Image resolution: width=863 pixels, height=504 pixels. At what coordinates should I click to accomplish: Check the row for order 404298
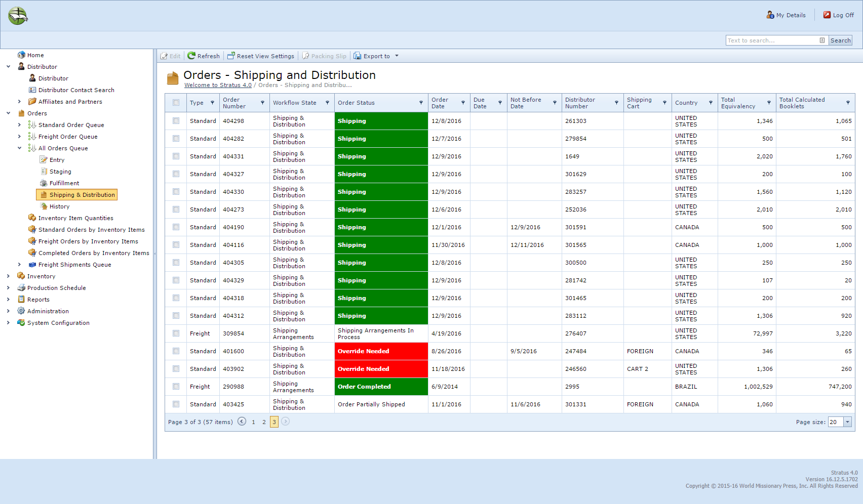click(x=176, y=120)
